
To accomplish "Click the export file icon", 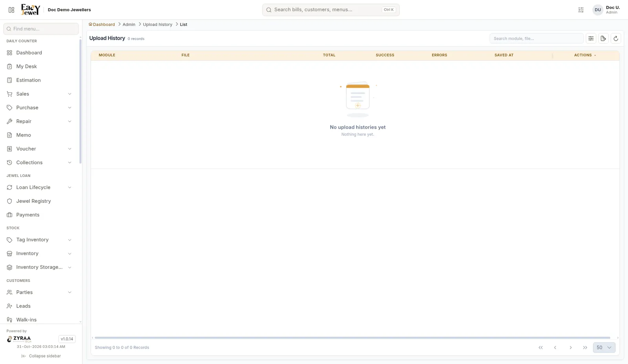I will coord(603,38).
